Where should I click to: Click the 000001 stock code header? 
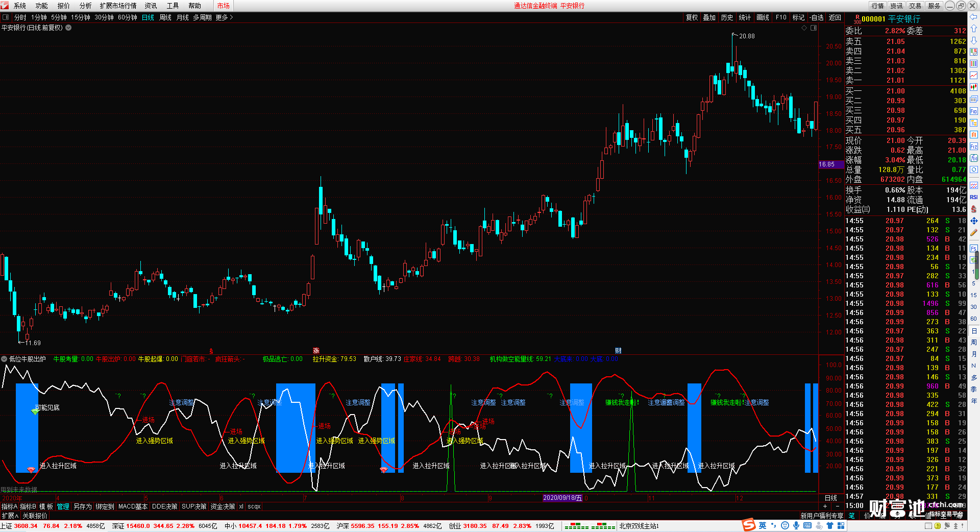click(873, 19)
